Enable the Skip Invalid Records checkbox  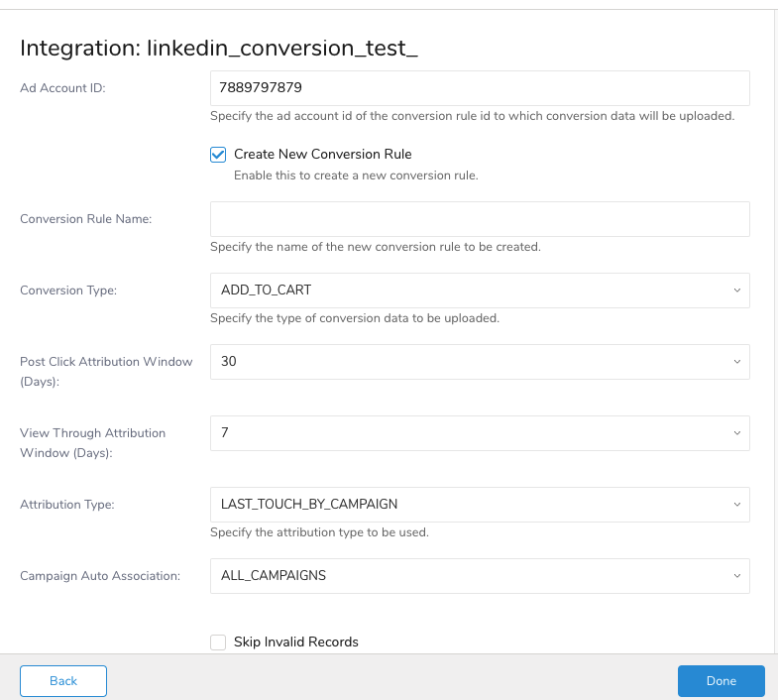(x=218, y=642)
